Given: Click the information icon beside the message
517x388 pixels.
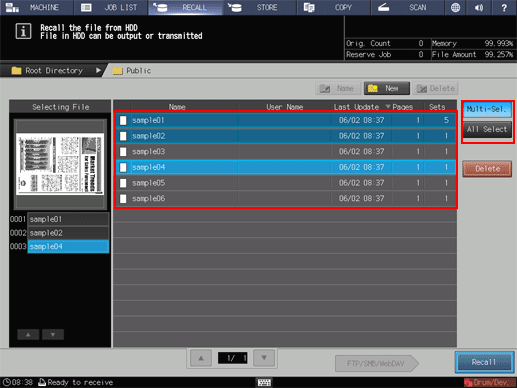Looking at the screenshot, I should pos(23,31).
